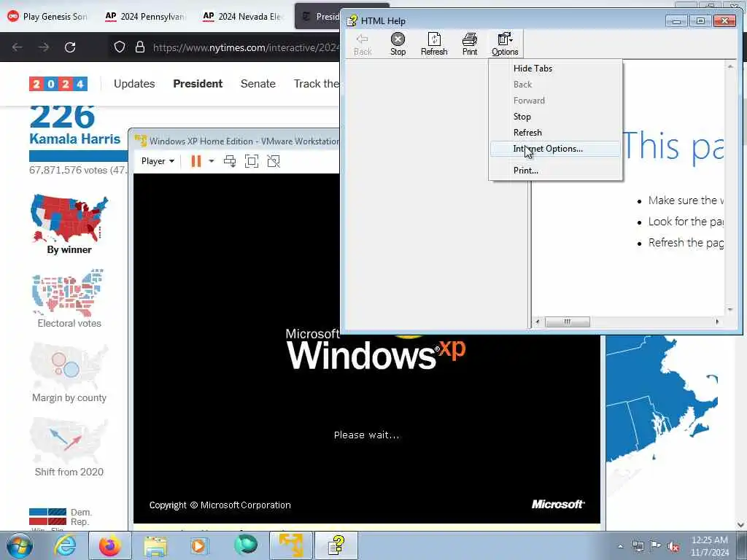This screenshot has width=747, height=560.
Task: Switch to 2024 Pennsylvania AP tab
Action: 145,16
